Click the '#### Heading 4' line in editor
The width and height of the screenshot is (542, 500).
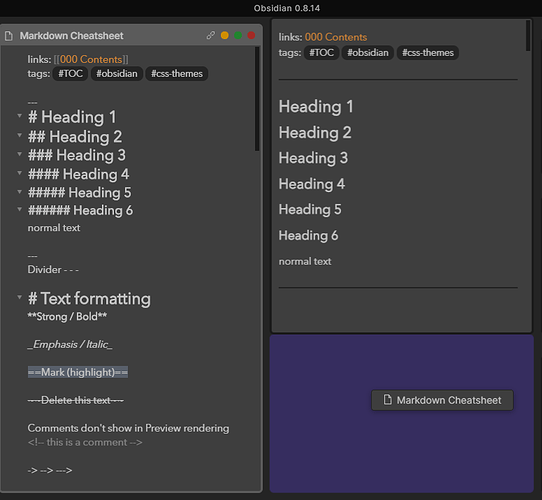click(78, 174)
